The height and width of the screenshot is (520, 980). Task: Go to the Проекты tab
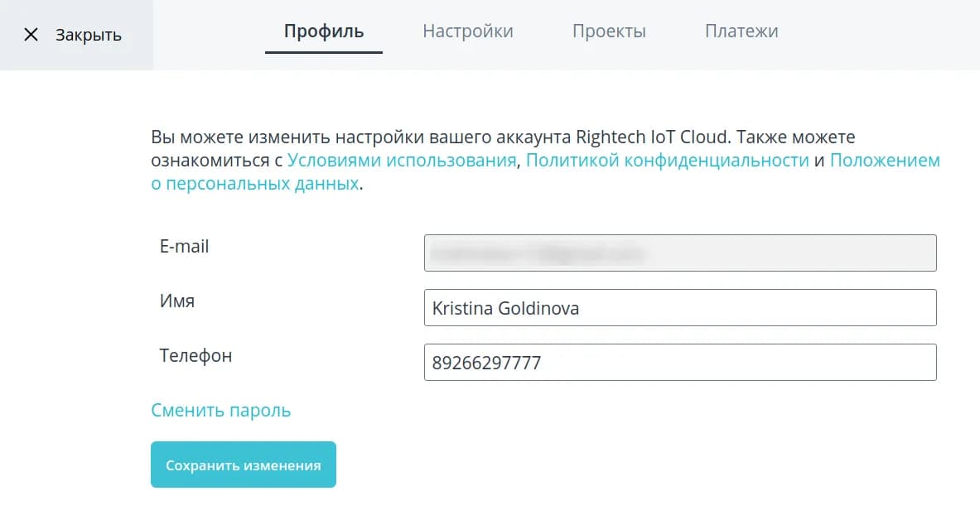click(609, 31)
